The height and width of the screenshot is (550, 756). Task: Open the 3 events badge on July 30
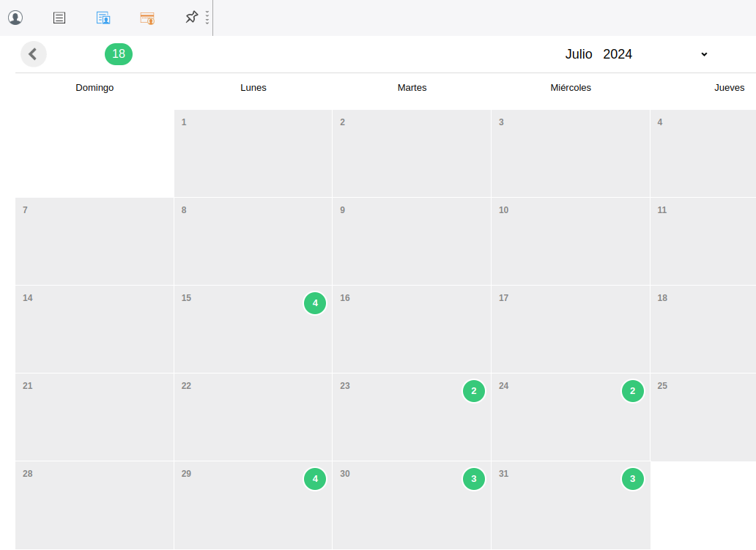474,479
